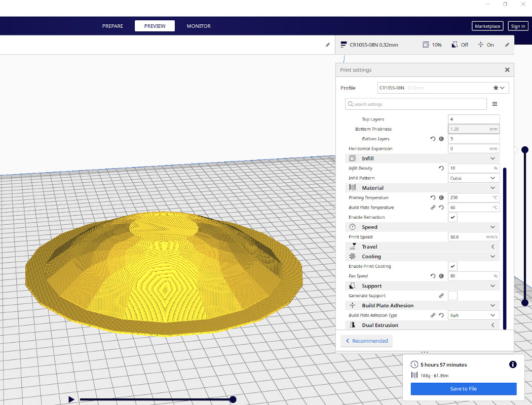Click the Travel category icon
This screenshot has width=532, height=405.
(x=353, y=247)
